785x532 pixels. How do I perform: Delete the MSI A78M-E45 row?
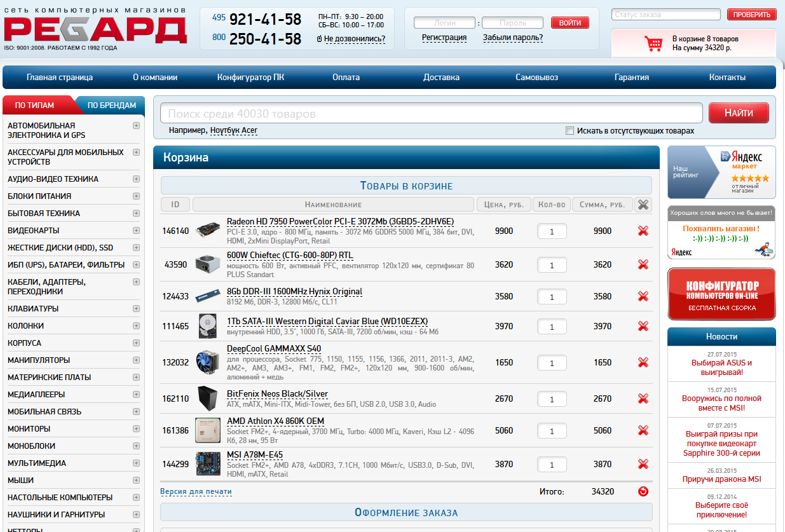pos(643,464)
